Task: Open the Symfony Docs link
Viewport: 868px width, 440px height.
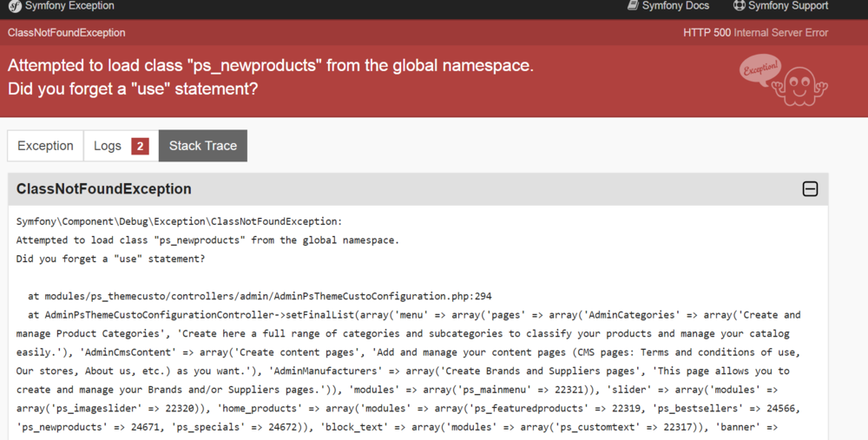Action: click(668, 5)
